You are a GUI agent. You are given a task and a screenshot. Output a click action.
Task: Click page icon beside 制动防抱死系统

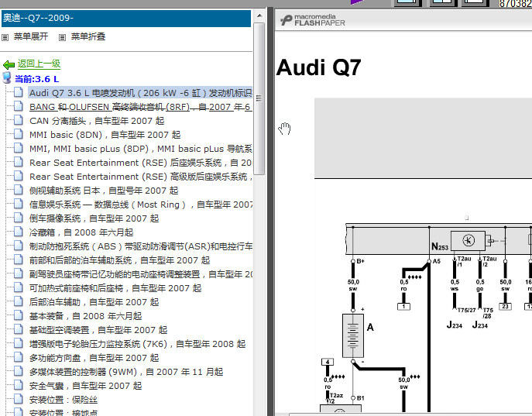pos(19,246)
